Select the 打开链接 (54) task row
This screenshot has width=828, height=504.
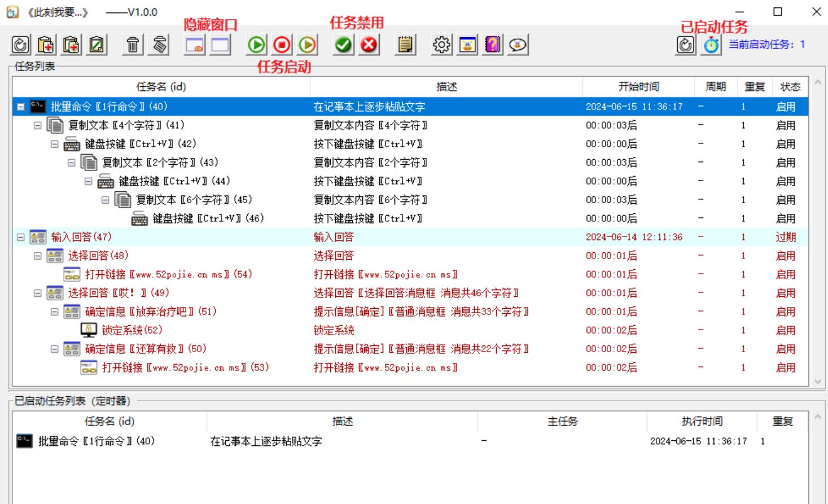tap(410, 274)
